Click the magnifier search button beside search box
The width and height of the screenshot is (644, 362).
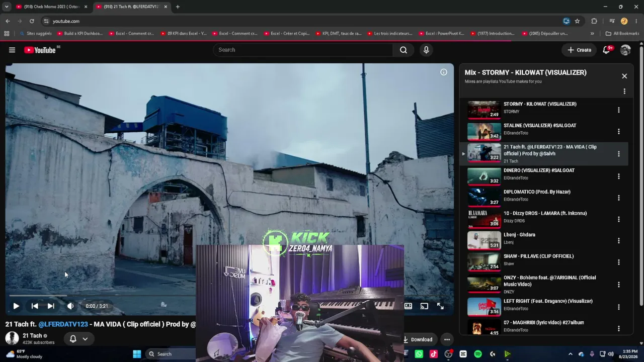tap(404, 50)
